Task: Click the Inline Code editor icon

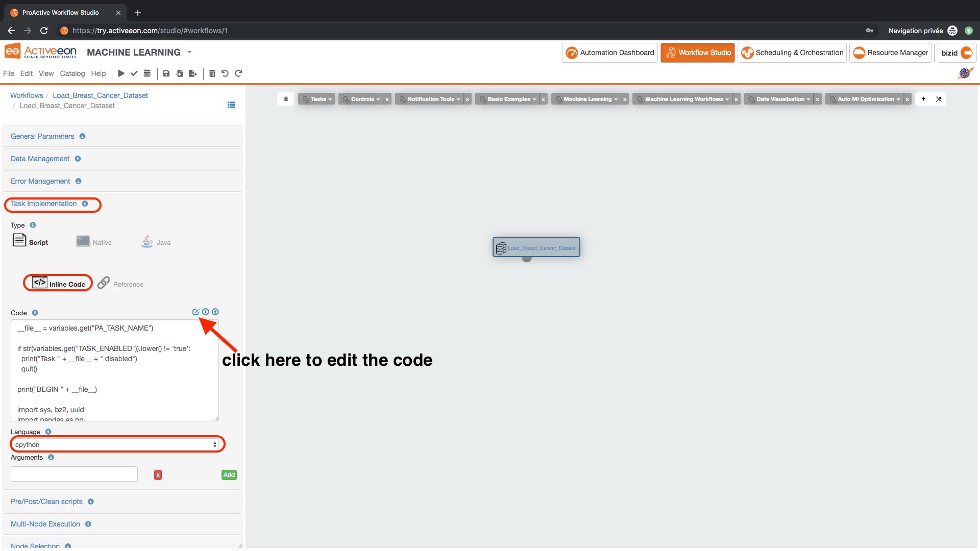Action: tap(196, 311)
